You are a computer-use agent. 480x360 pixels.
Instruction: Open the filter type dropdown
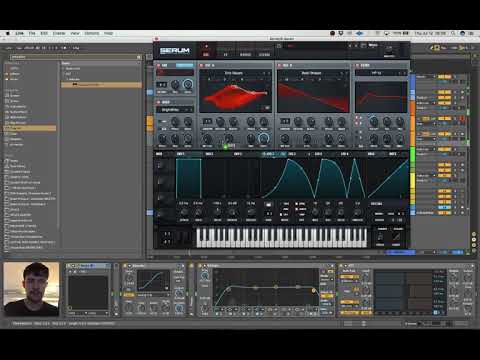[x=377, y=73]
